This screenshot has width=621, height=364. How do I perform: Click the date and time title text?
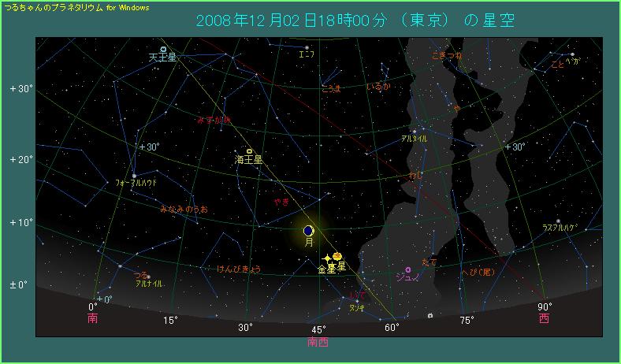(x=347, y=21)
